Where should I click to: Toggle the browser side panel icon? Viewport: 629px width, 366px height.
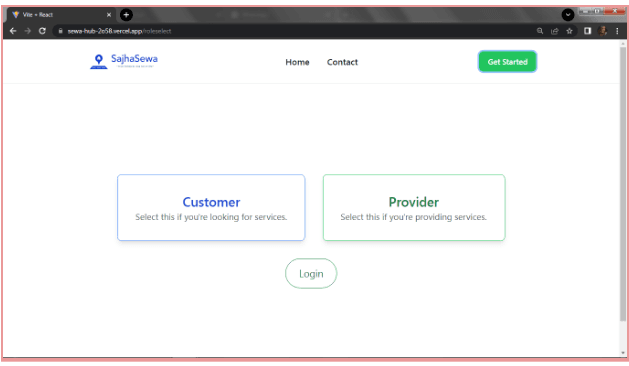pos(587,31)
